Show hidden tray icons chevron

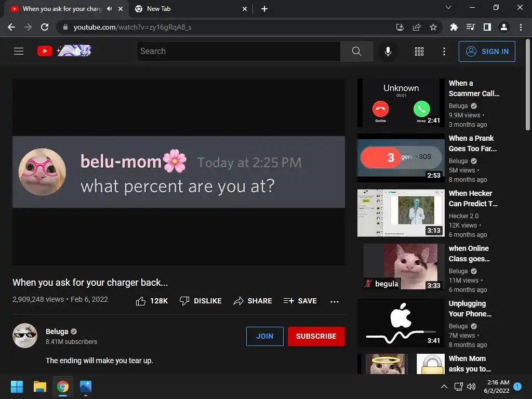444,387
